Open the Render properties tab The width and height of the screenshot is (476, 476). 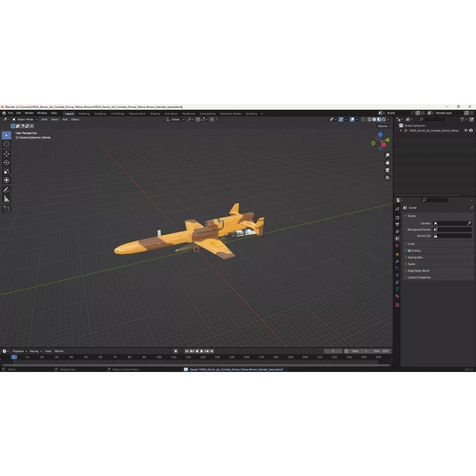pos(398,218)
